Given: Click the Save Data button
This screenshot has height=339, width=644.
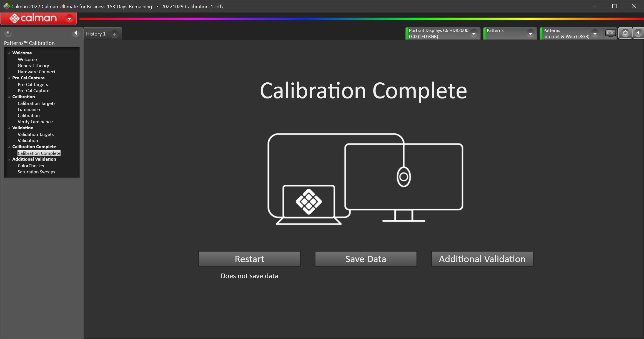Looking at the screenshot, I should click(366, 259).
